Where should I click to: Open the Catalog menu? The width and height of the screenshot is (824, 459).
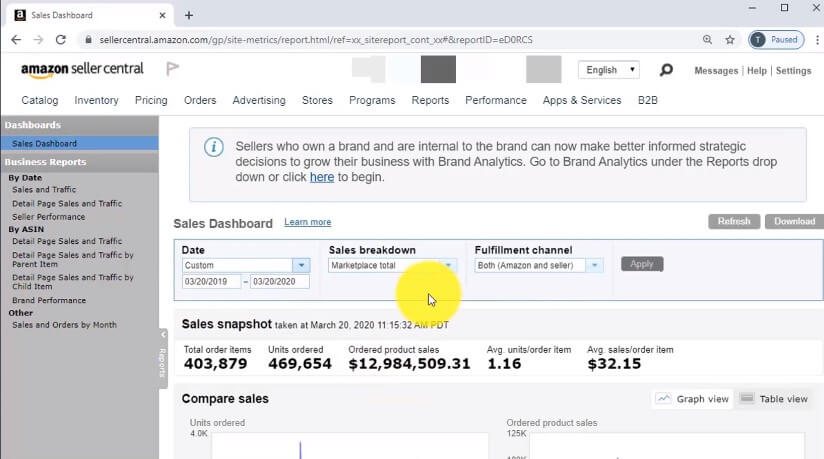39,100
